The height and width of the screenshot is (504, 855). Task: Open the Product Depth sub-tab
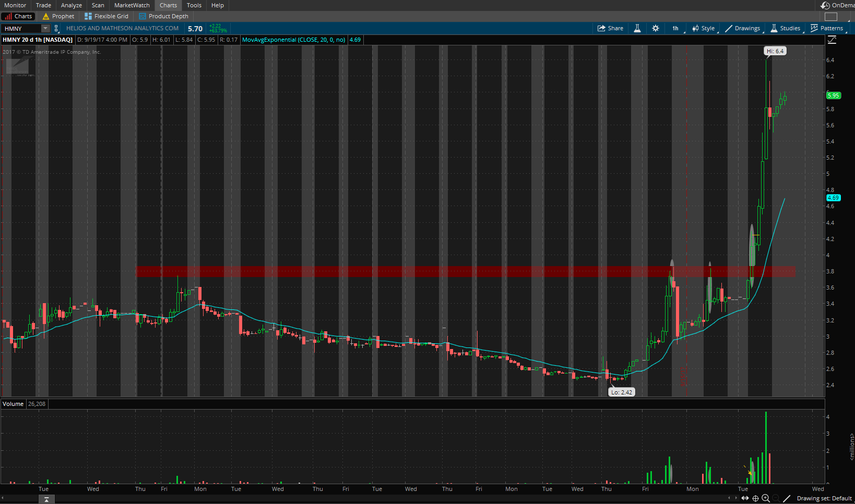coord(163,16)
